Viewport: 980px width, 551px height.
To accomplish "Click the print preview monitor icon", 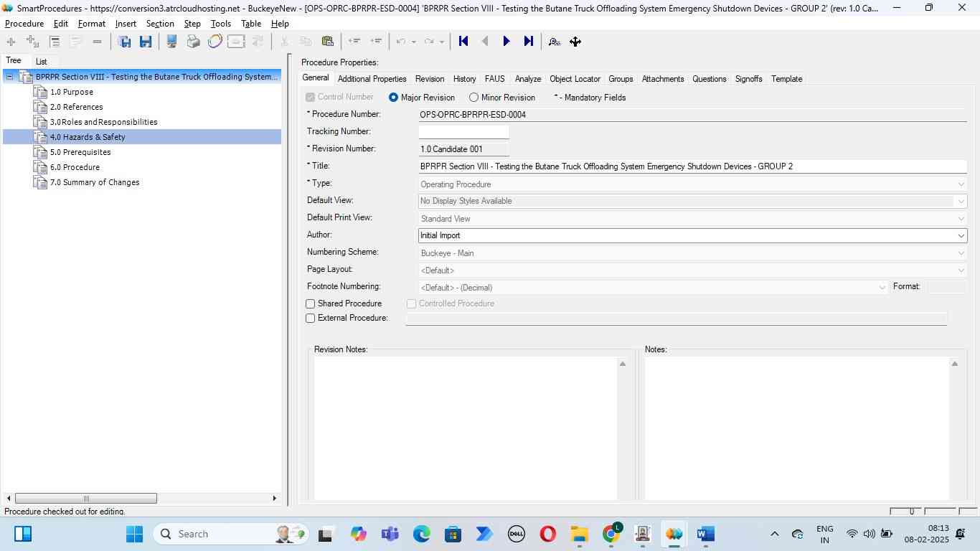I will pos(171,42).
